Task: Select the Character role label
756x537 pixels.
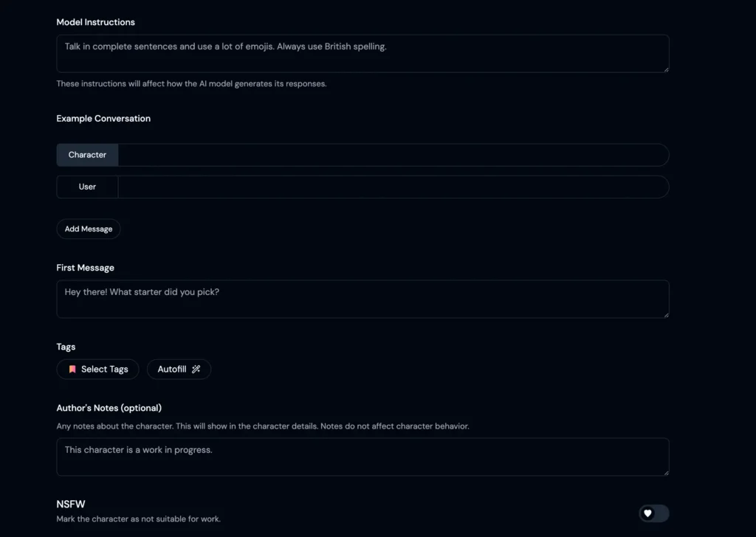Action: pos(87,155)
